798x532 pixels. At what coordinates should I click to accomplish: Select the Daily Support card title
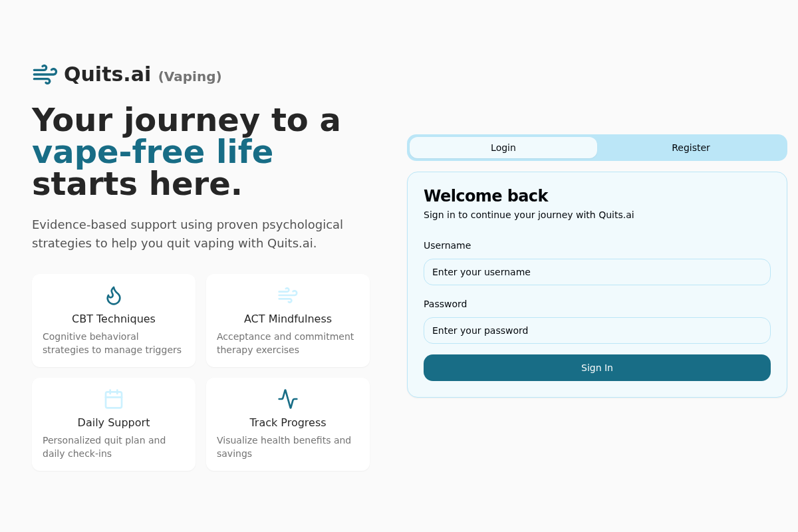(114, 422)
